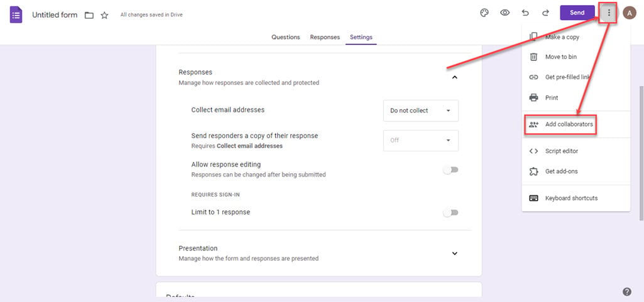Collapse the Responses section chevron
Viewport: 644px width, 302px height.
pyautogui.click(x=455, y=77)
